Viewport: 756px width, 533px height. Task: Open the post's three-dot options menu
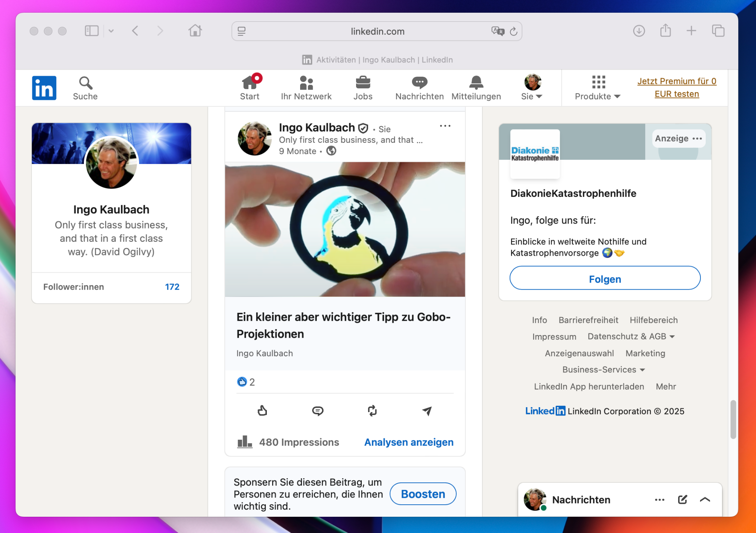(445, 126)
